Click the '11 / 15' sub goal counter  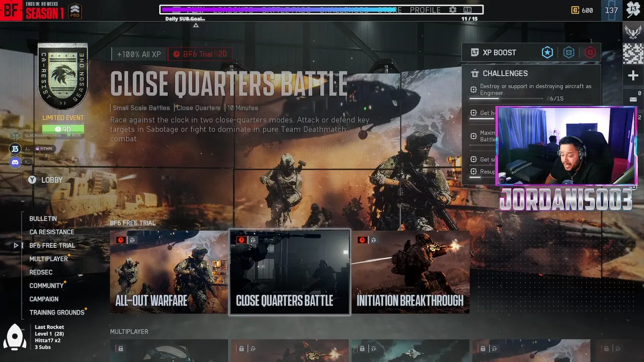[x=469, y=19]
